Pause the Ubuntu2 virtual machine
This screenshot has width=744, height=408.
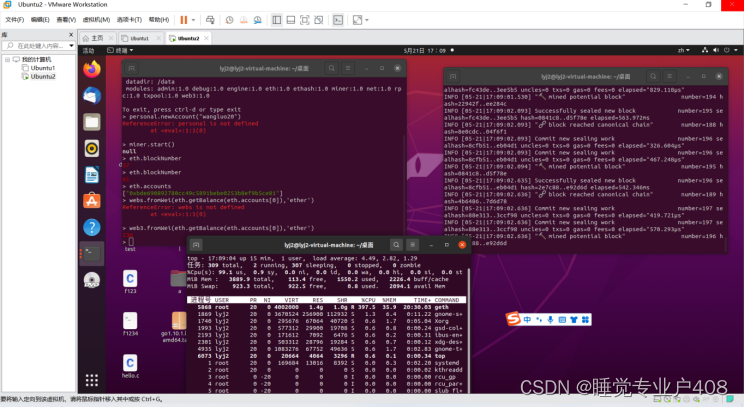[184, 20]
